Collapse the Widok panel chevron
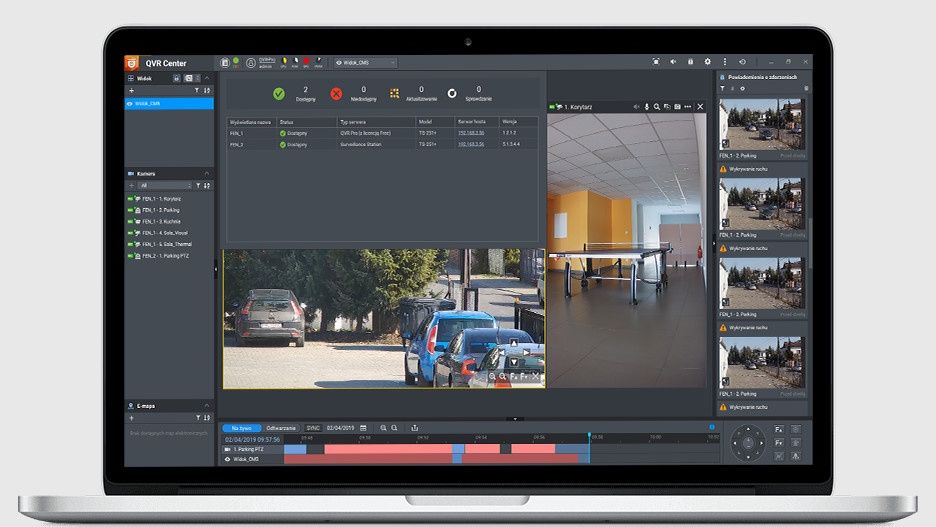 207,78
